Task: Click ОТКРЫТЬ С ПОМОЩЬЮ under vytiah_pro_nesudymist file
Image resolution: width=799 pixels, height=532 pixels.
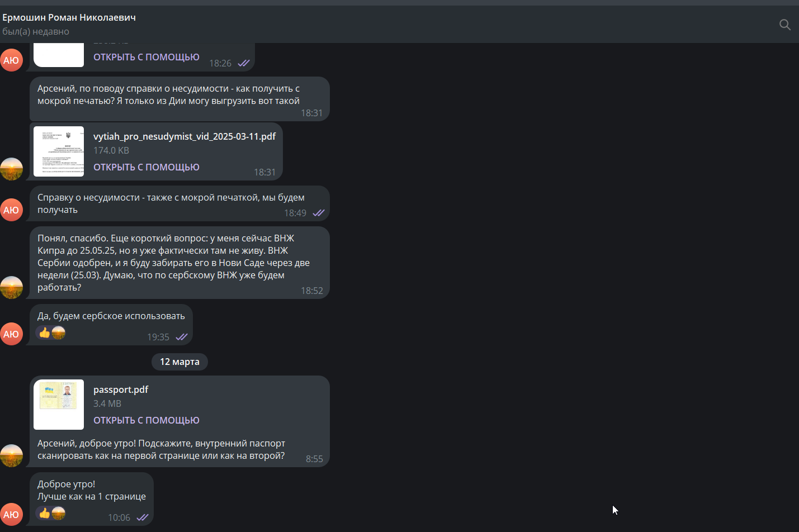Action: point(146,167)
